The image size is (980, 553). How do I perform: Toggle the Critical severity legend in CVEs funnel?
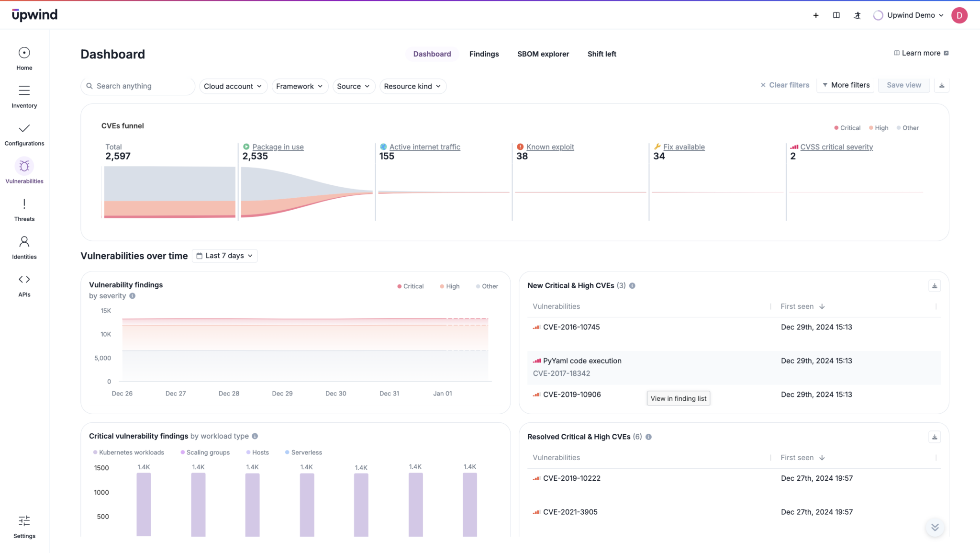[x=846, y=127]
